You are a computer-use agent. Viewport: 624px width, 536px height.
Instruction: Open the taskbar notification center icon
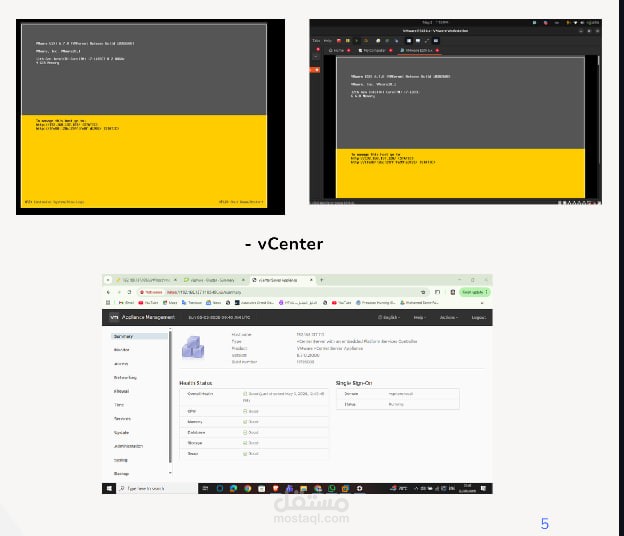[484, 488]
